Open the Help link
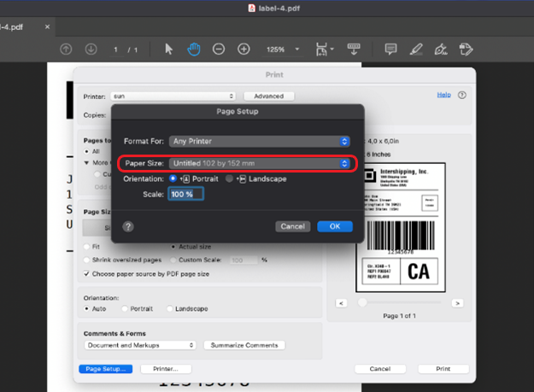This screenshot has height=392, width=534. (443, 95)
